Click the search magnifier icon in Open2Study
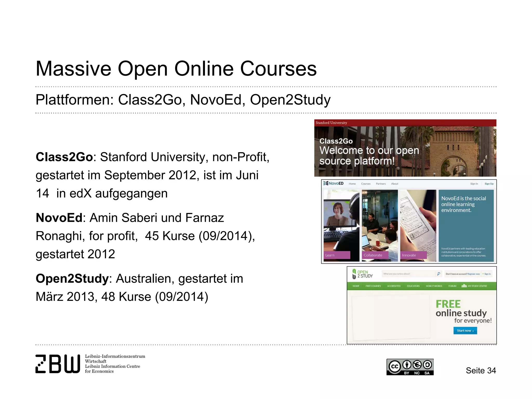The width and height of the screenshot is (532, 399). [x=439, y=274]
